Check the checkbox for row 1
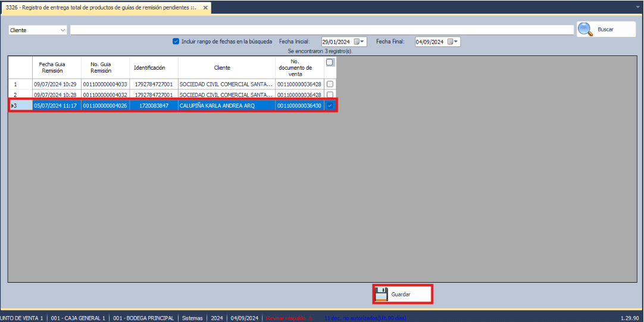The image size is (644, 322). [x=330, y=84]
